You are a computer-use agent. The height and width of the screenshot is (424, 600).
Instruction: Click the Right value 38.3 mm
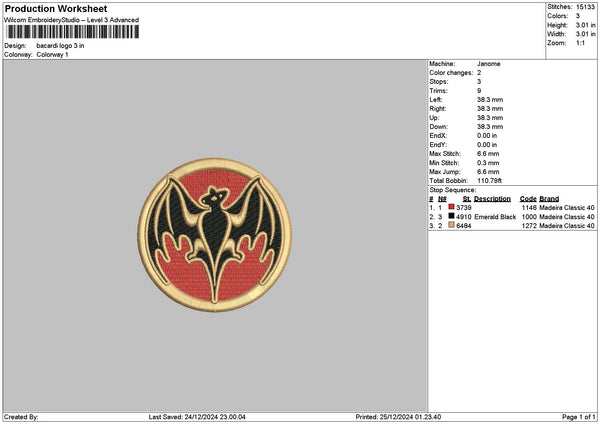click(x=490, y=109)
